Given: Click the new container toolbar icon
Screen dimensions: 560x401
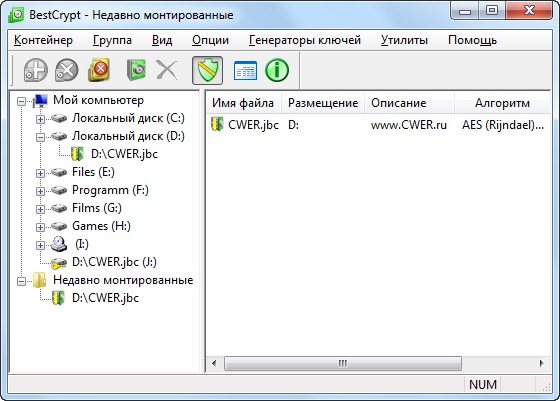Looking at the screenshot, I should pyautogui.click(x=36, y=70).
